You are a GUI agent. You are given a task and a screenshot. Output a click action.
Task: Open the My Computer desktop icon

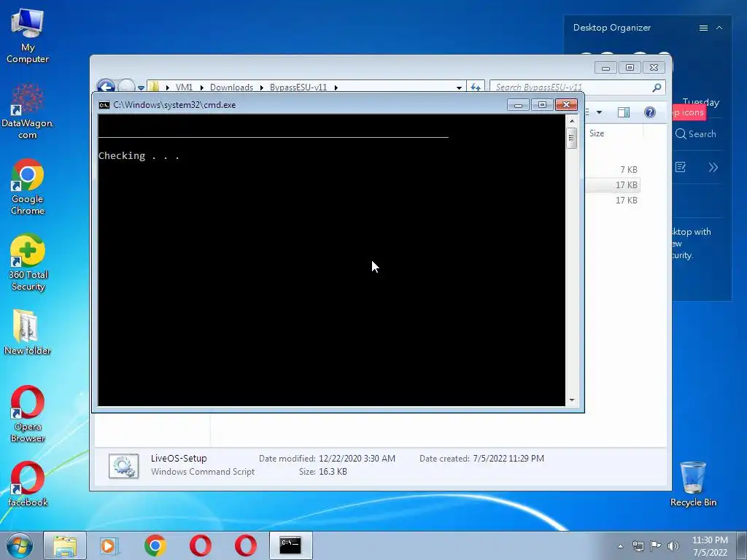[x=28, y=36]
